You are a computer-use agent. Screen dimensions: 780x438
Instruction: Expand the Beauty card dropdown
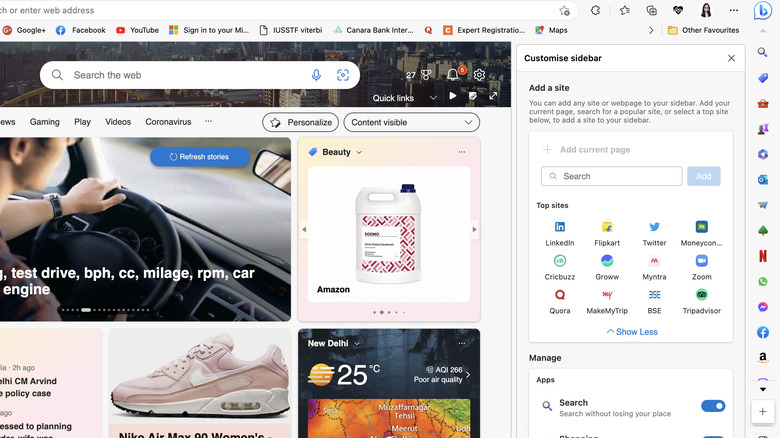[x=359, y=152]
